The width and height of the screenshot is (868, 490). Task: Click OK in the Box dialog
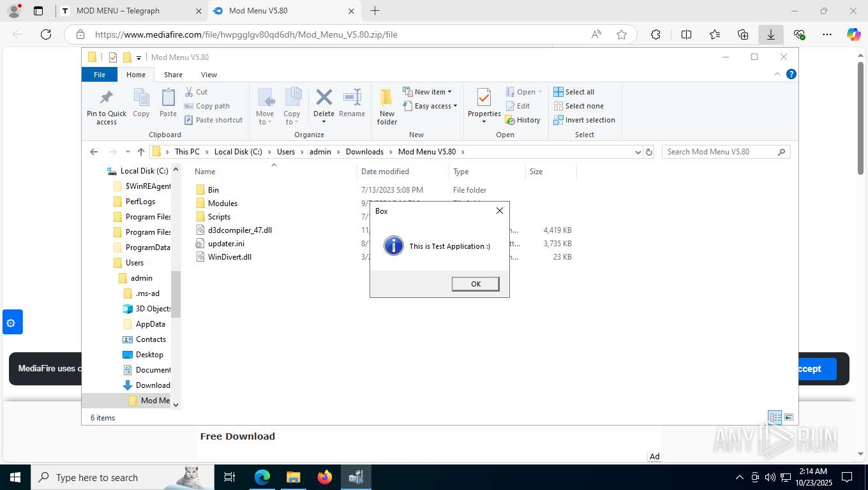(x=475, y=284)
